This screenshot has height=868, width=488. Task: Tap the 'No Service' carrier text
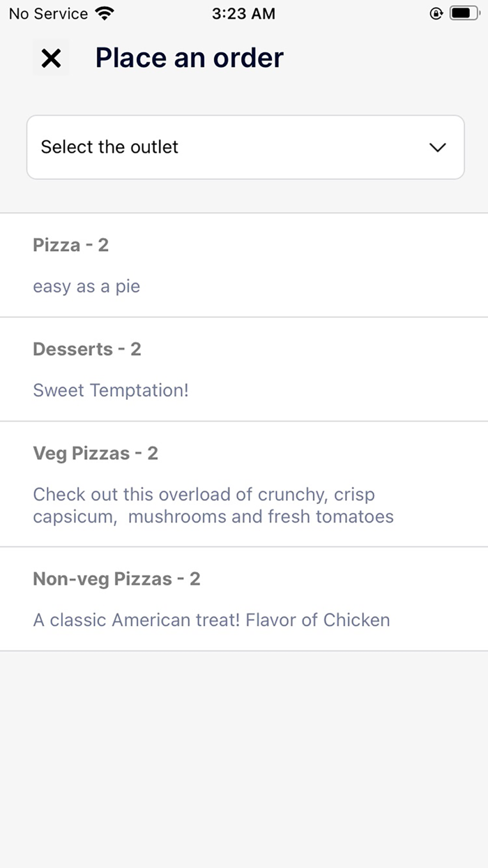click(48, 13)
